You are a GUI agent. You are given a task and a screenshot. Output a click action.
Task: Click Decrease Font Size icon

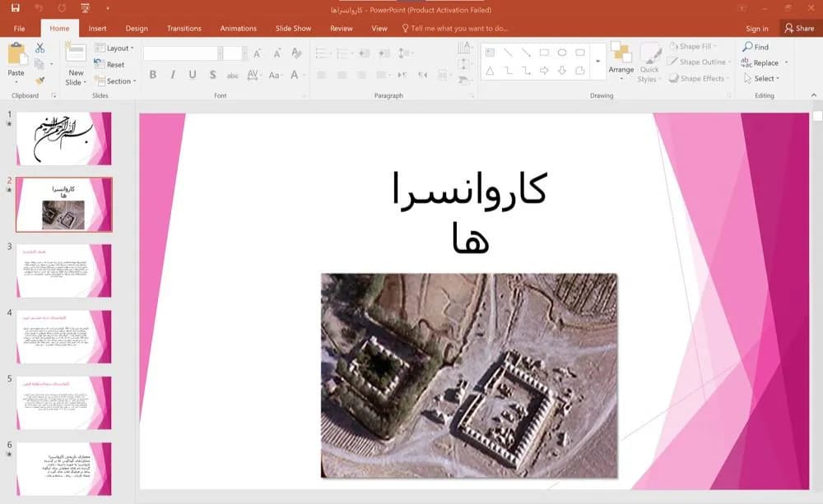click(277, 53)
